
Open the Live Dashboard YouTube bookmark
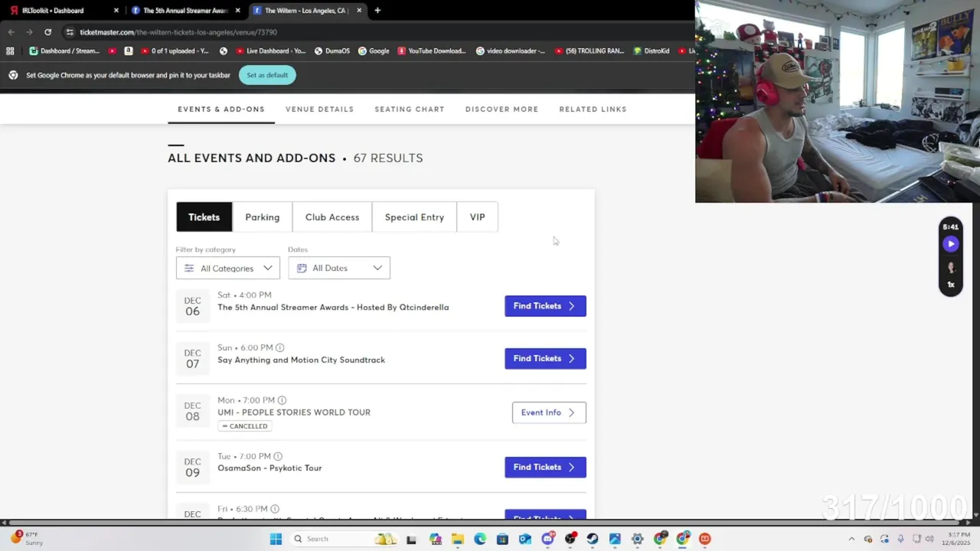point(270,51)
